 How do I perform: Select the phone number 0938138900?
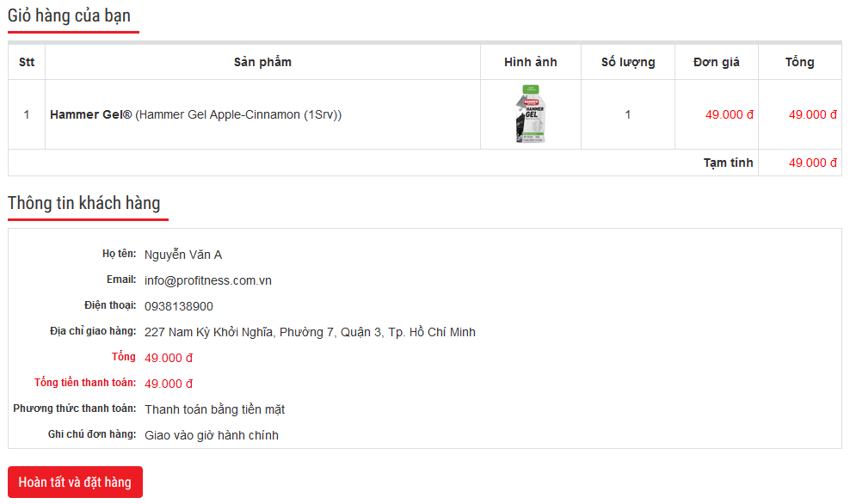(x=179, y=306)
